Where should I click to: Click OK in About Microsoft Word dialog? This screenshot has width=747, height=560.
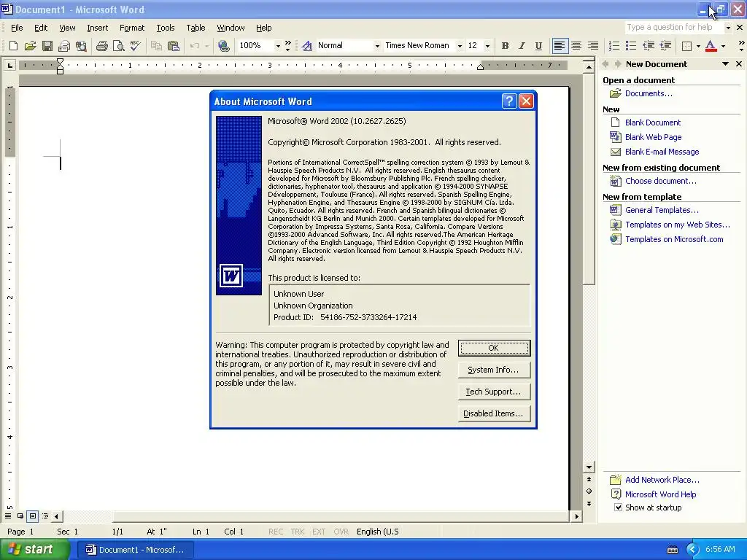(494, 348)
